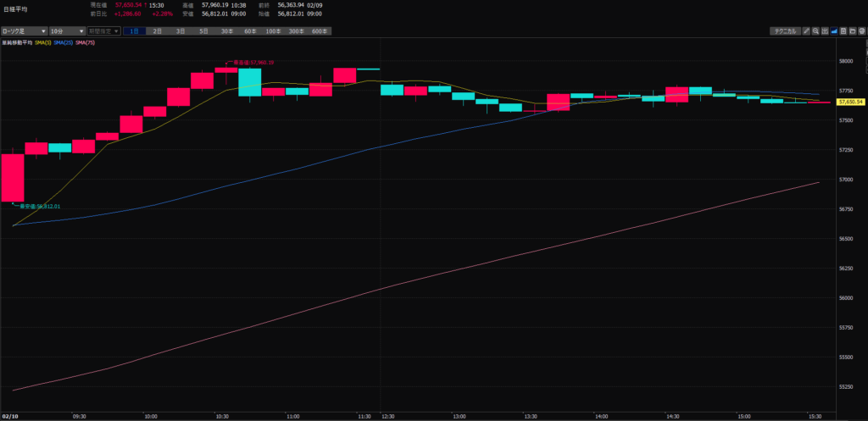Select the 600本 bar count option
This screenshot has height=421, width=868.
[x=319, y=31]
